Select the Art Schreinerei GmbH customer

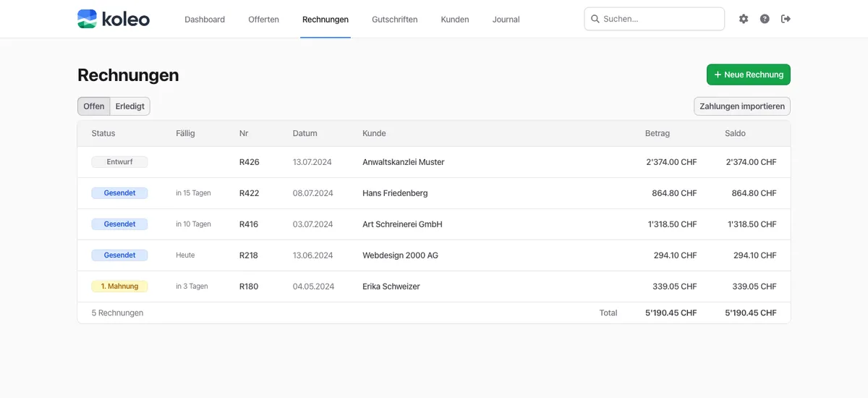(x=402, y=224)
